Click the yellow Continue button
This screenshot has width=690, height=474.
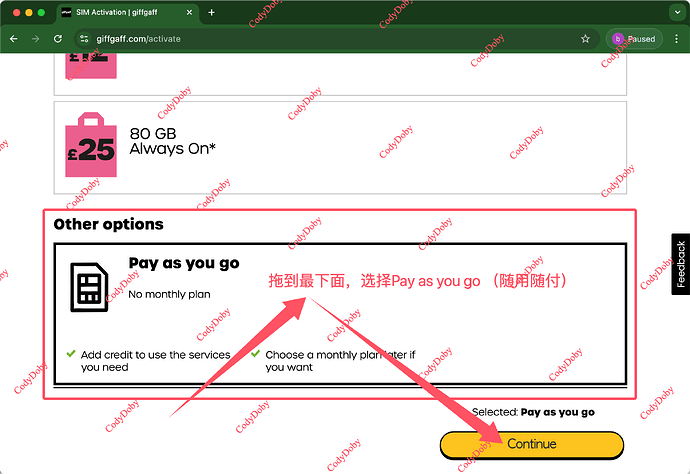pyautogui.click(x=532, y=445)
